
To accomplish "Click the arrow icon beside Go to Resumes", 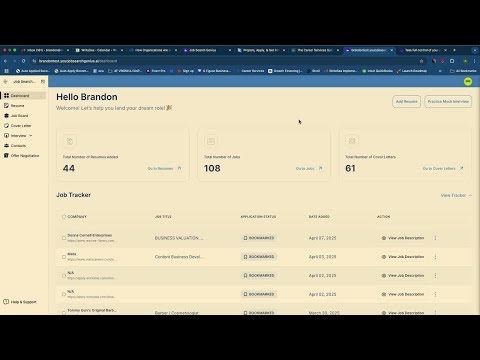I will pyautogui.click(x=179, y=168).
